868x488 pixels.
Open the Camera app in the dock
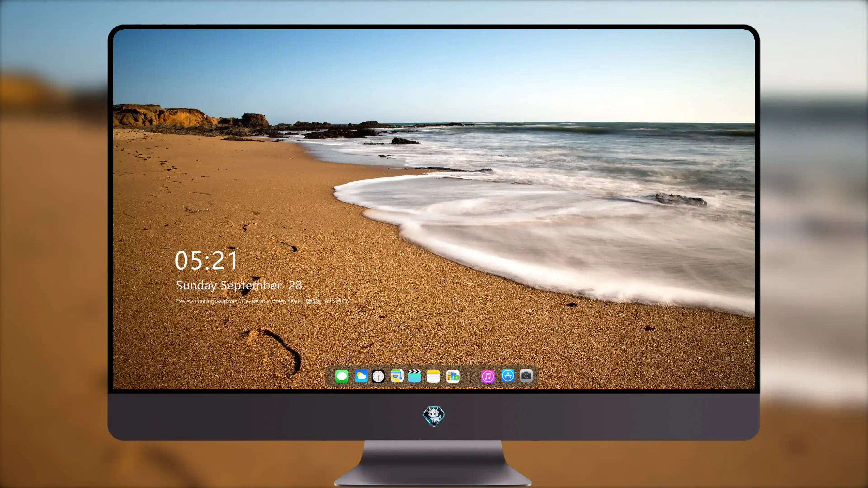pos(526,375)
